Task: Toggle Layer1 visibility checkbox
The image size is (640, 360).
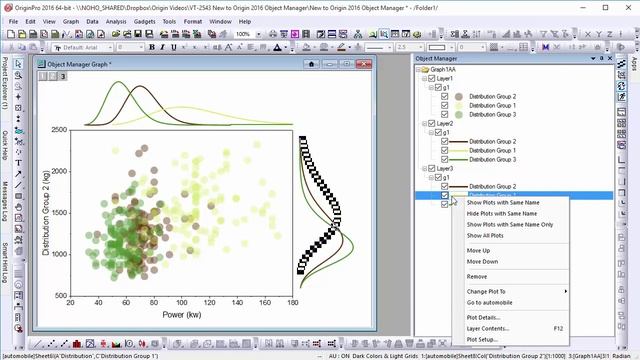Action: click(431, 78)
